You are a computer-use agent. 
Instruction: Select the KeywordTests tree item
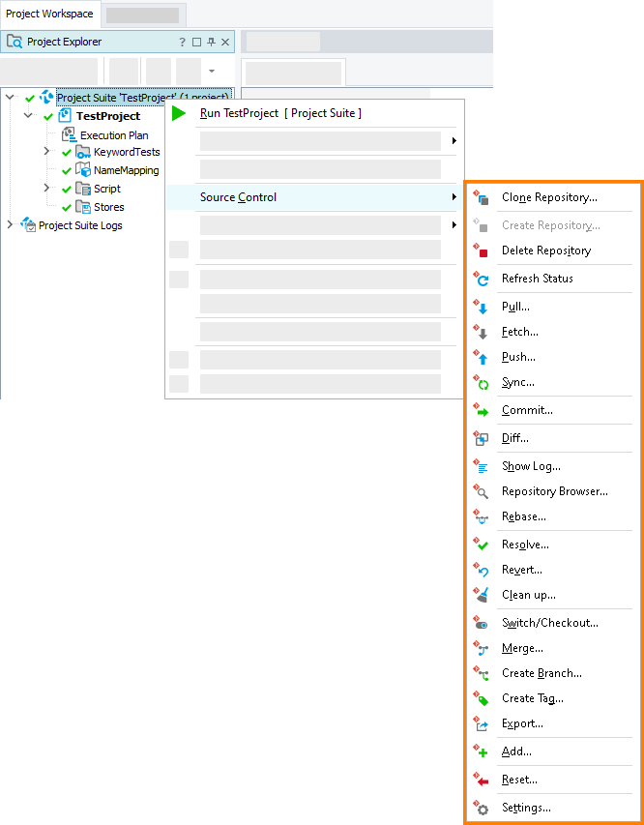pos(127,152)
